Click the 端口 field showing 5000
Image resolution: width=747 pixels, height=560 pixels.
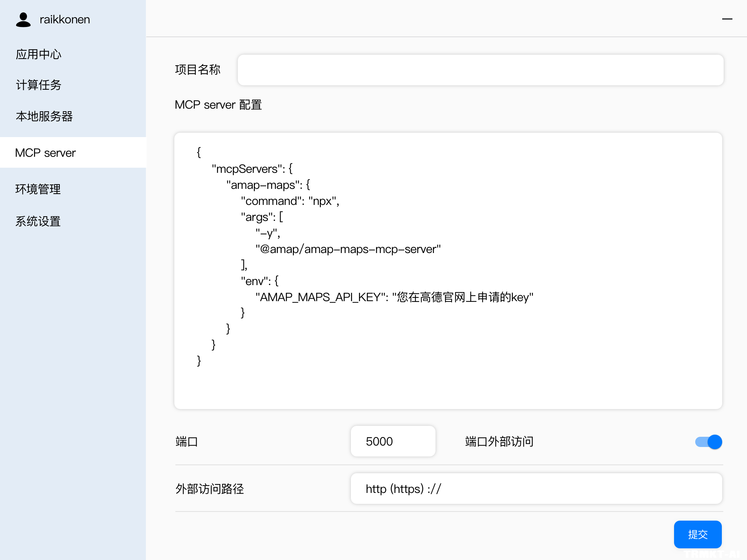click(393, 441)
